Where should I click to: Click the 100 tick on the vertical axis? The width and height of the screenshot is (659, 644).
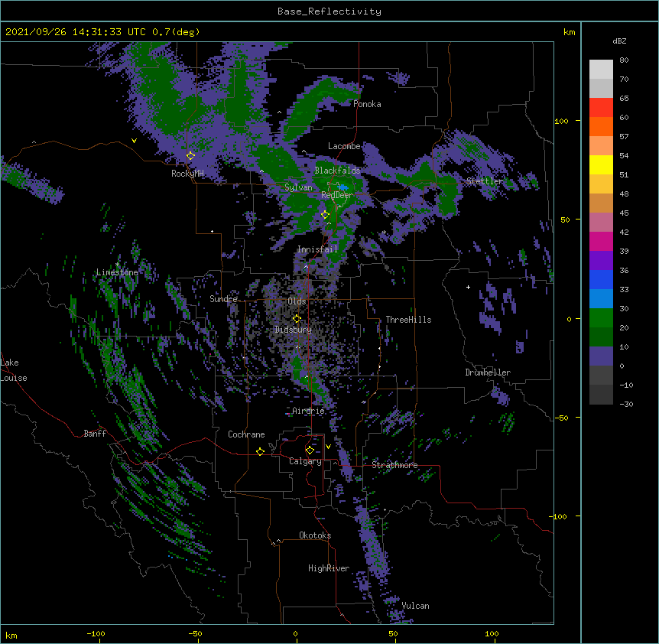(x=561, y=121)
